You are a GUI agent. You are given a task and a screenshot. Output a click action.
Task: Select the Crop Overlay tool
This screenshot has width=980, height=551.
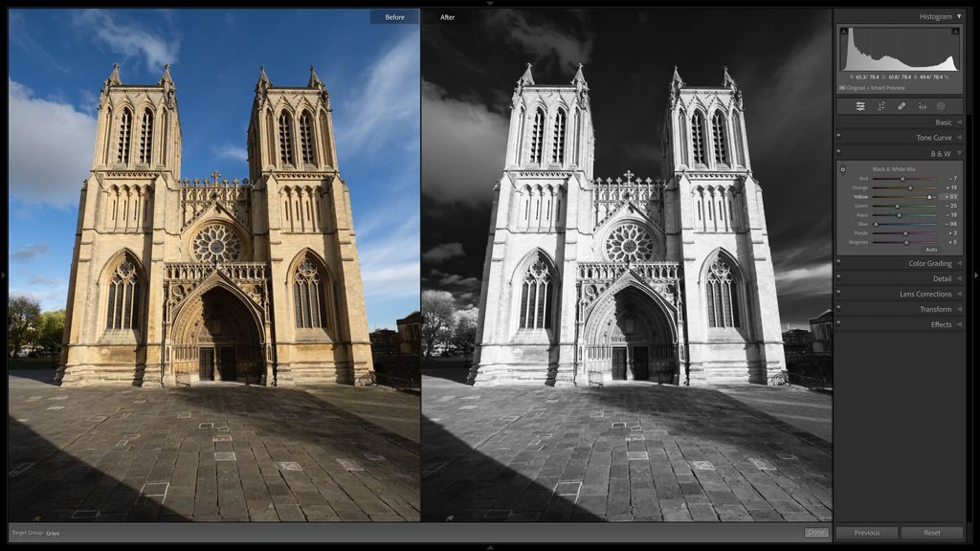click(x=880, y=105)
